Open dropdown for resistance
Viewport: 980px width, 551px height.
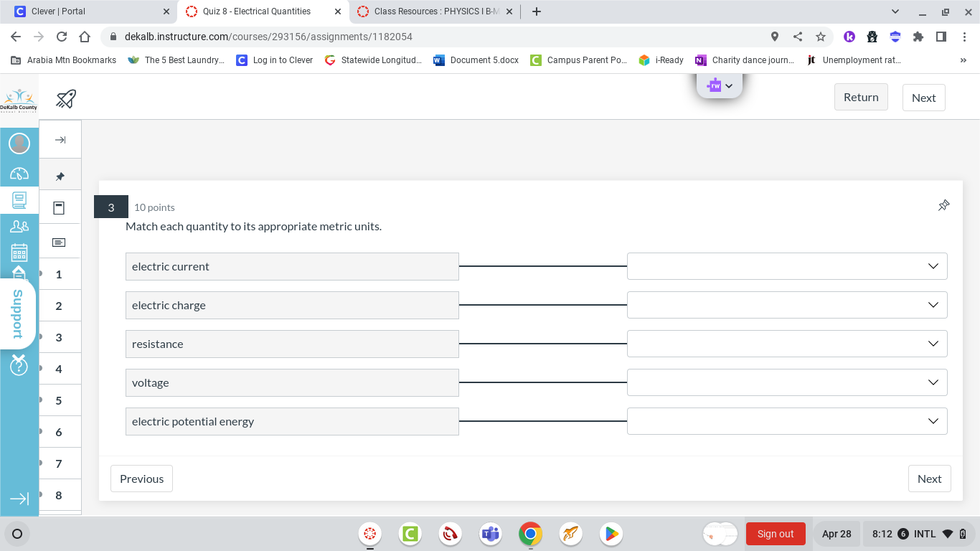(787, 344)
